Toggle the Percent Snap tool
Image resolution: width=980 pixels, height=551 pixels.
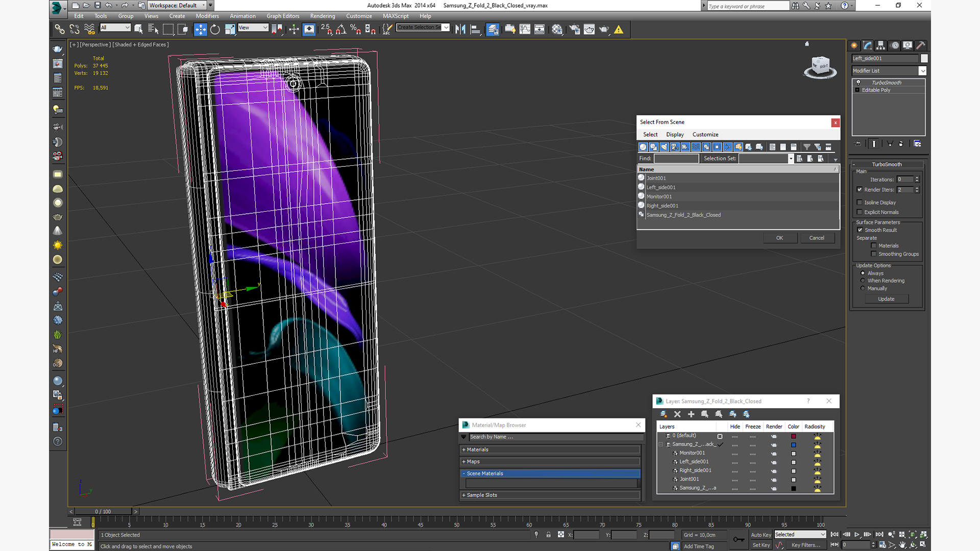tap(355, 29)
